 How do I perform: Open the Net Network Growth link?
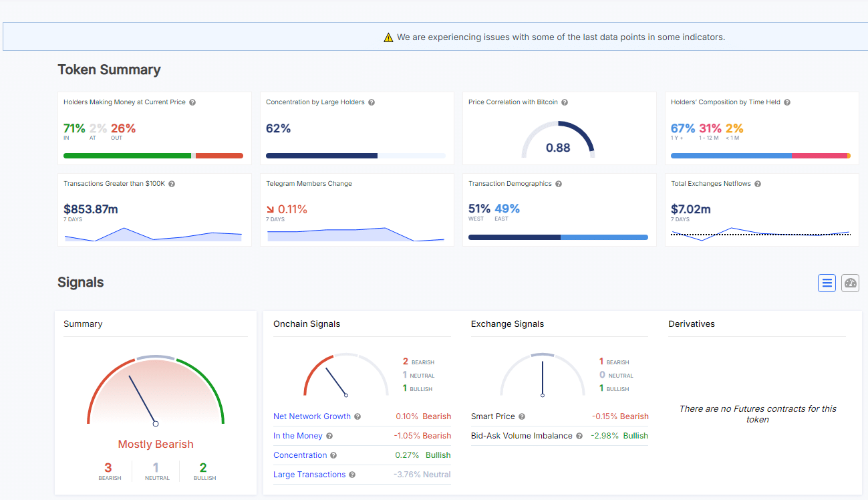tap(311, 416)
